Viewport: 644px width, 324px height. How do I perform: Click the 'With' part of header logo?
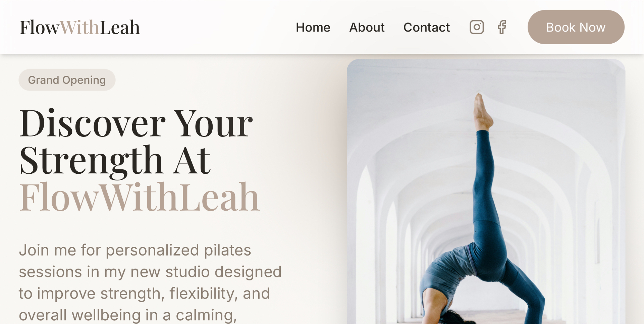(80, 27)
